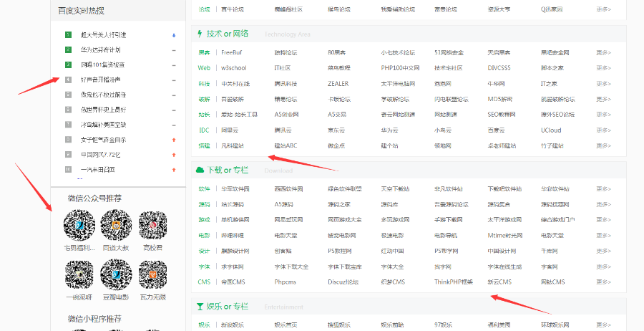Expand 更多> in the 电影 row
Screen dimensions: 644x331
tap(603, 236)
